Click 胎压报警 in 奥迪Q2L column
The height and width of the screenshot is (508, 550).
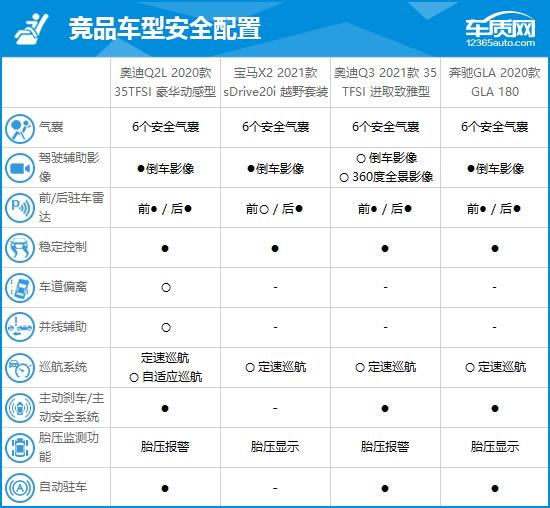click(165, 447)
